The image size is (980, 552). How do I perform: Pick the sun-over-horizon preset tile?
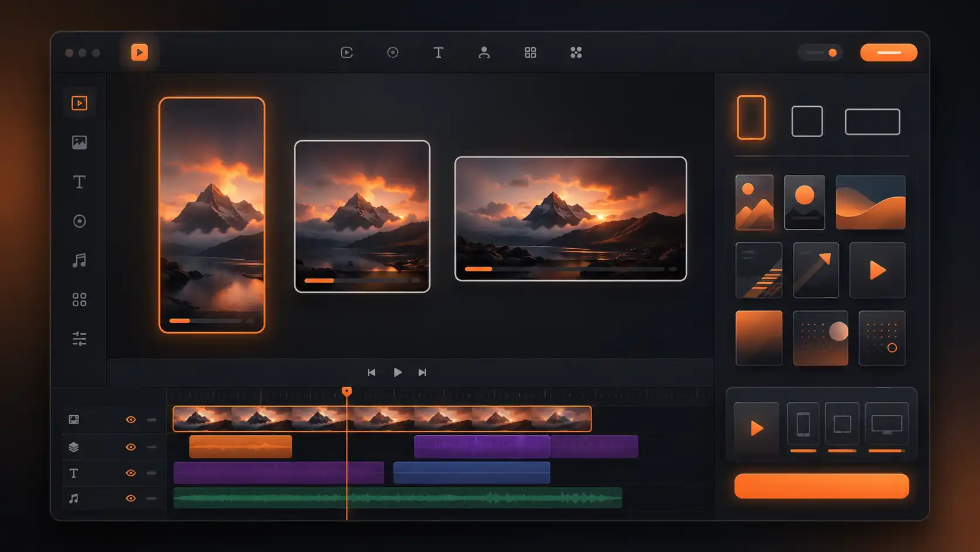(805, 202)
